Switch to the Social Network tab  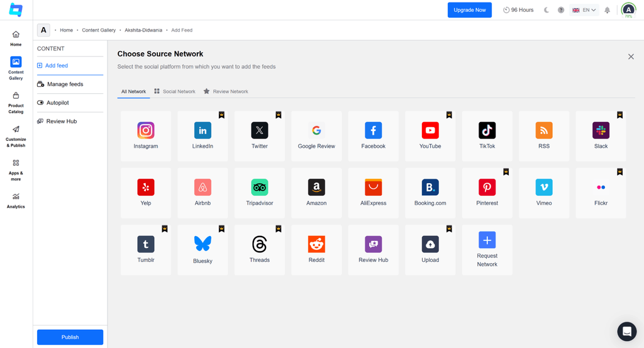(175, 92)
